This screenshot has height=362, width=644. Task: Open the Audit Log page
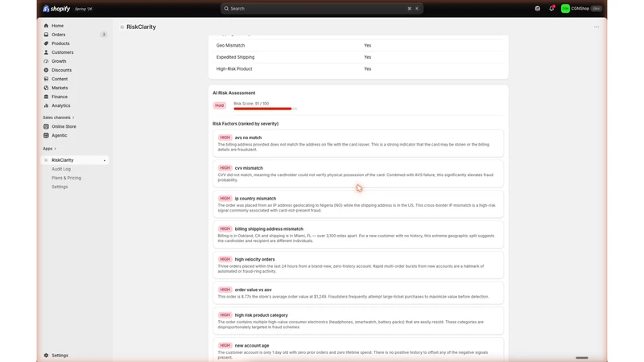pyautogui.click(x=61, y=169)
